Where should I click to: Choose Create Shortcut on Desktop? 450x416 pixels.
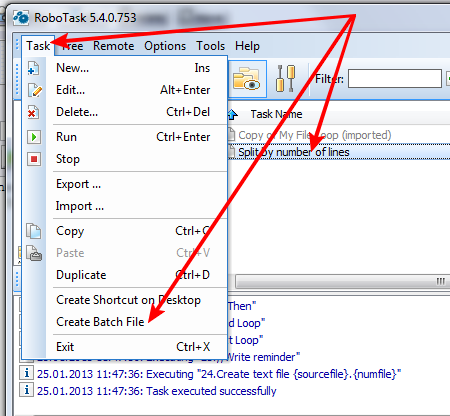click(x=124, y=300)
